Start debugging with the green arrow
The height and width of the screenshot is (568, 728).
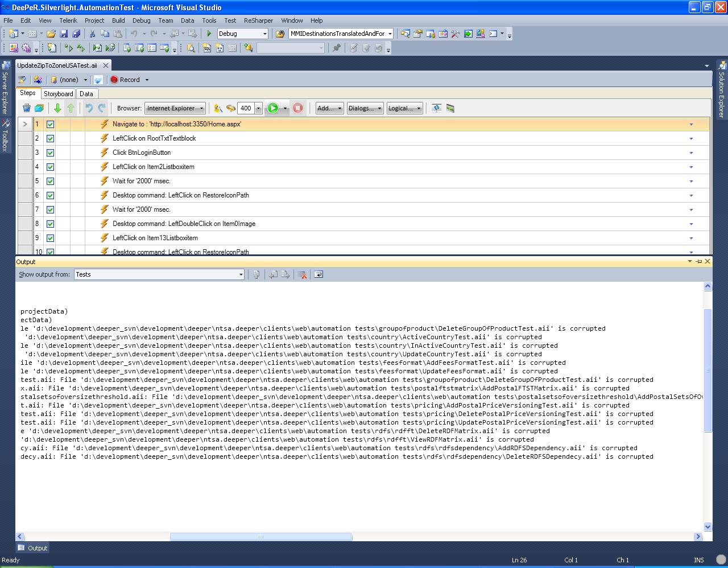(209, 34)
